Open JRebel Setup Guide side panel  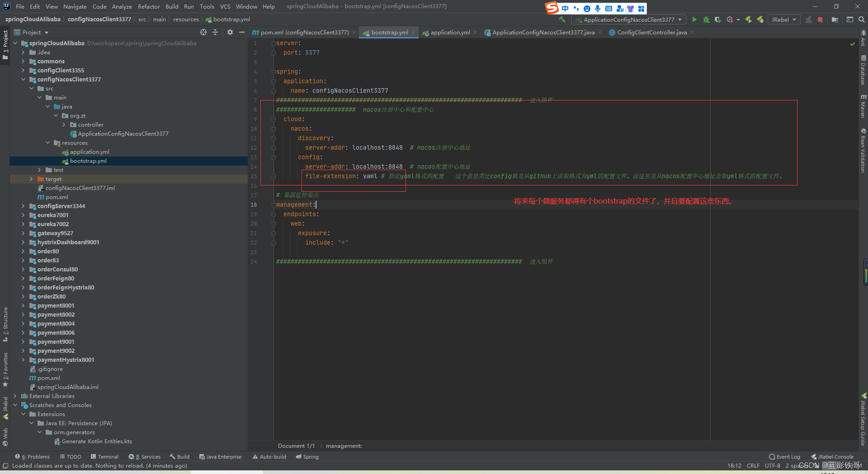[x=863, y=420]
